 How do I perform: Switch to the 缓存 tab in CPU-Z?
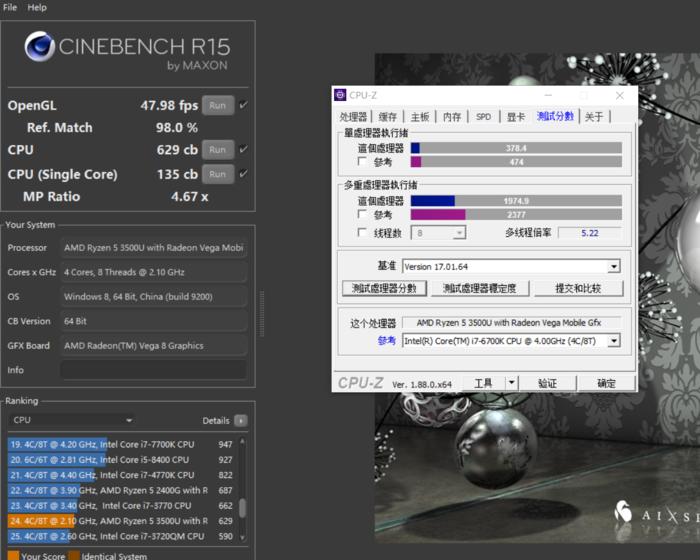(388, 117)
